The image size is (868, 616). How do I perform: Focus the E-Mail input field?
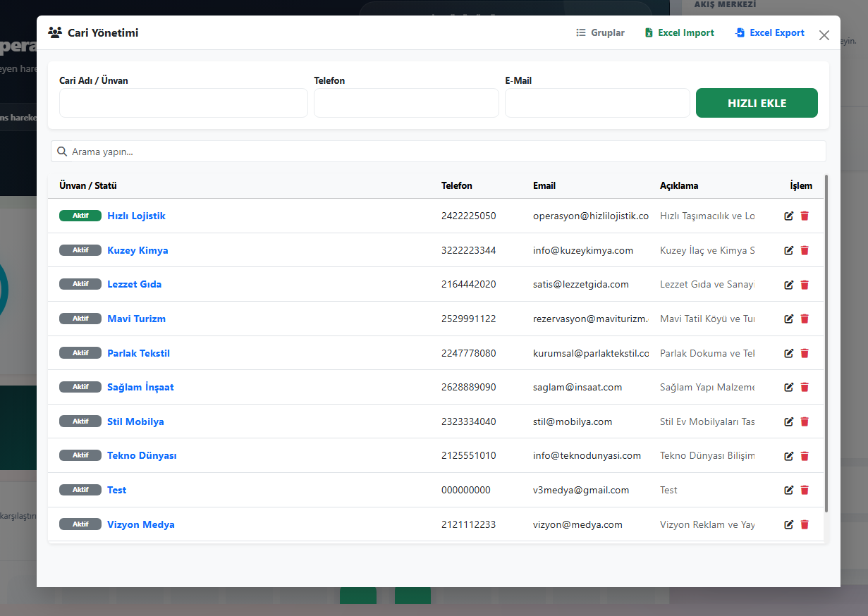597,103
